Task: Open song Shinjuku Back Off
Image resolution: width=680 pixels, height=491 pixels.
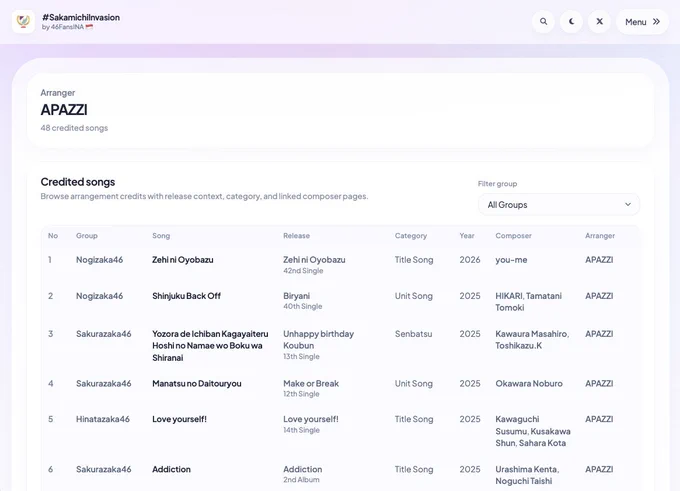Action: pos(186,296)
